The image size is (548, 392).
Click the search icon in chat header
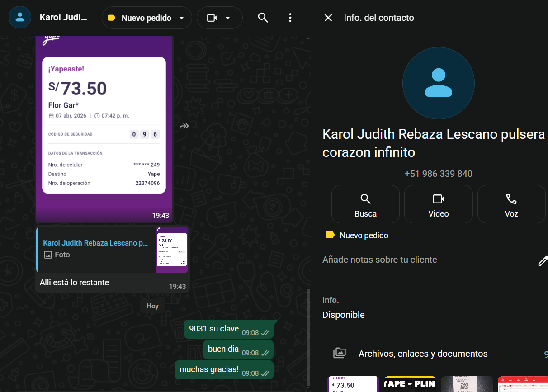[x=263, y=18]
